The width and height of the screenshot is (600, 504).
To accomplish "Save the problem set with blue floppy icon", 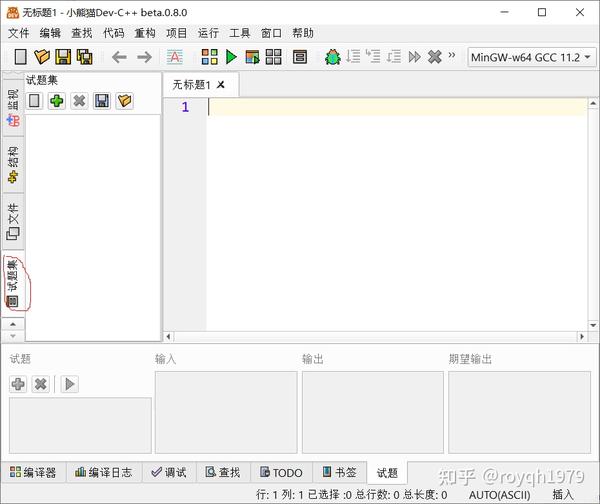I will [102, 101].
